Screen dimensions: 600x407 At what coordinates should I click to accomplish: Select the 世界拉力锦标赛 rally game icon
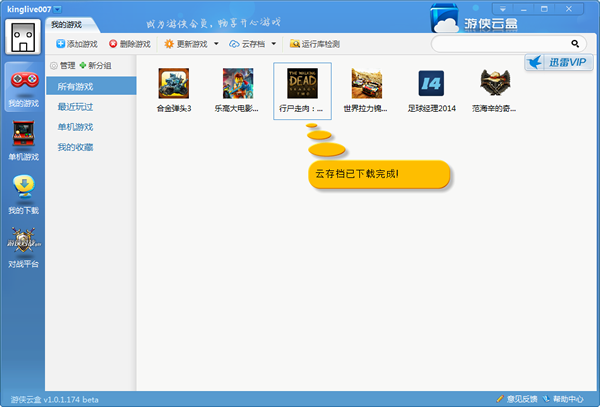(367, 83)
